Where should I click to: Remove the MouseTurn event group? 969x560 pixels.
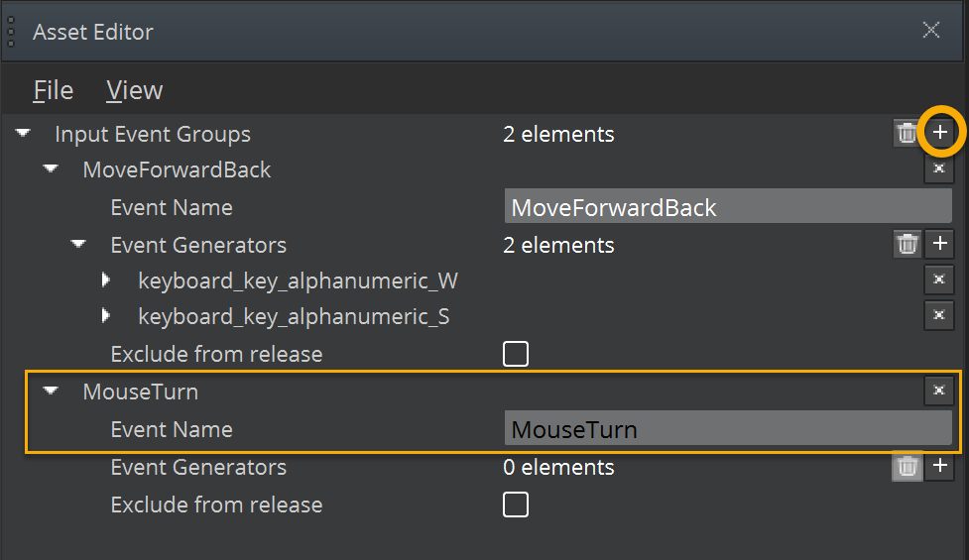point(938,392)
